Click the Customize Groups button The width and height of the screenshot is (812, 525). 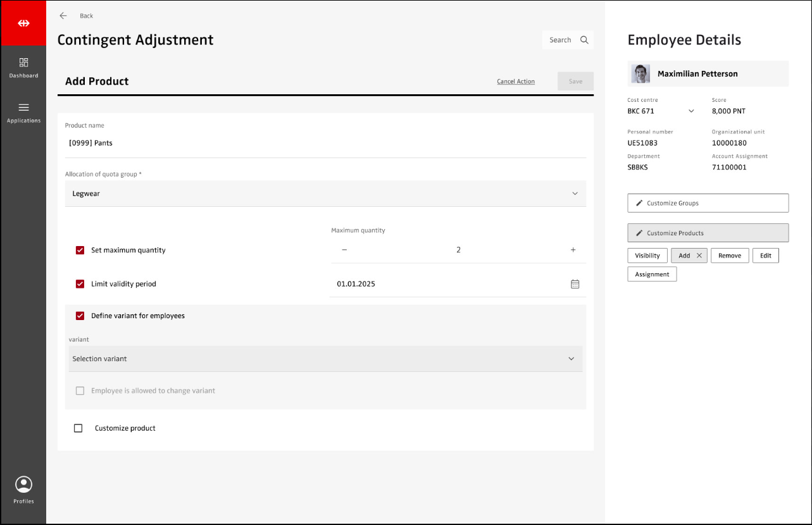(x=708, y=203)
